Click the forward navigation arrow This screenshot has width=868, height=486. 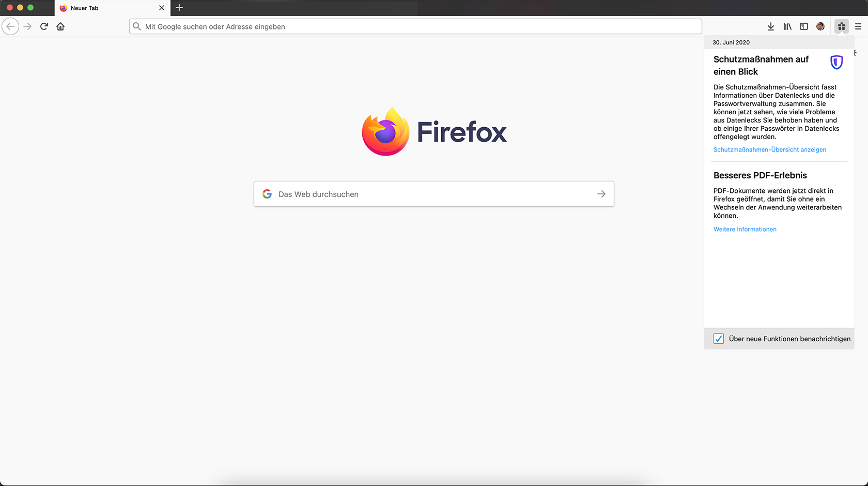[27, 26]
